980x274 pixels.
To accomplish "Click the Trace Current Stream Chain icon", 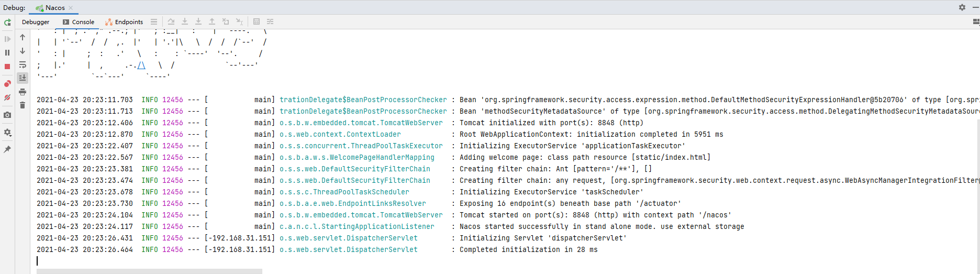I will coord(270,21).
